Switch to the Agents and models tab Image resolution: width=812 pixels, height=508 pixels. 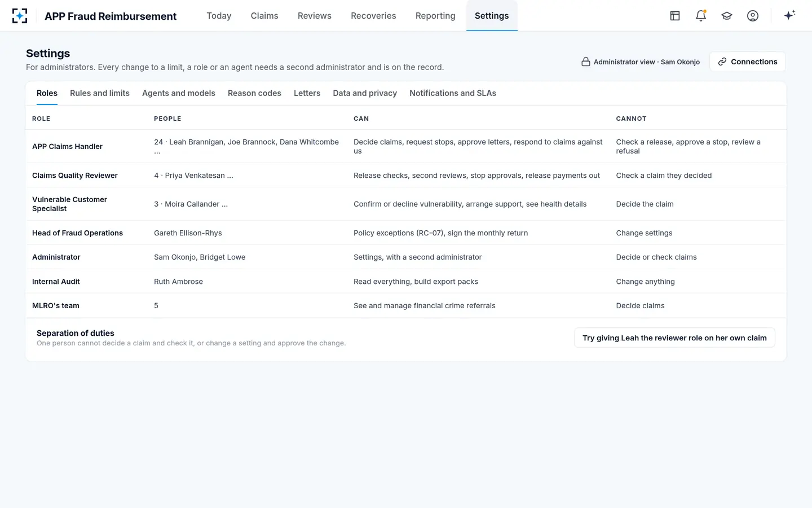tap(179, 93)
